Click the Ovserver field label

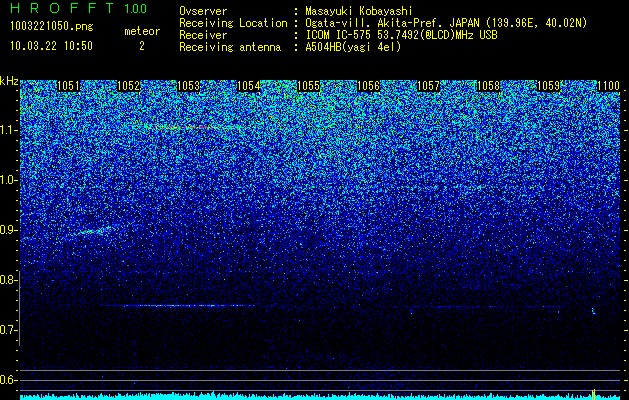pos(203,11)
